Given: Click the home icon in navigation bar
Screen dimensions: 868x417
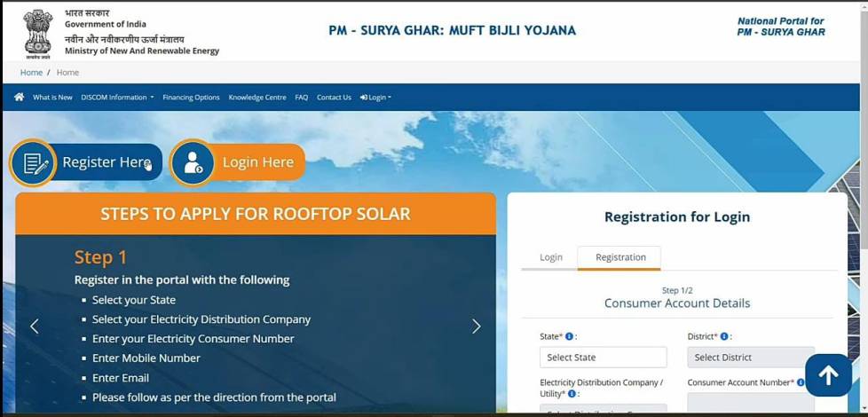Looking at the screenshot, I should pos(20,97).
